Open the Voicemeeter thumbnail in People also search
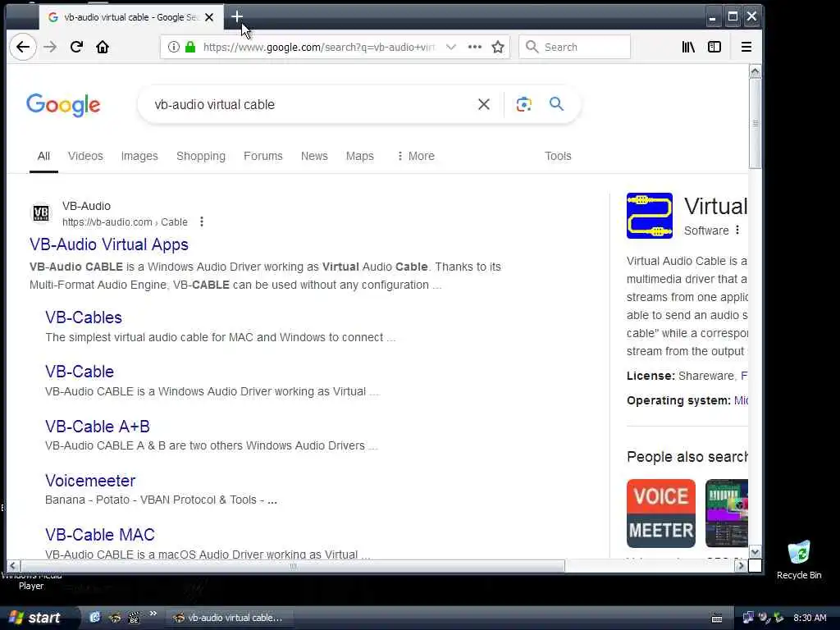 661,514
